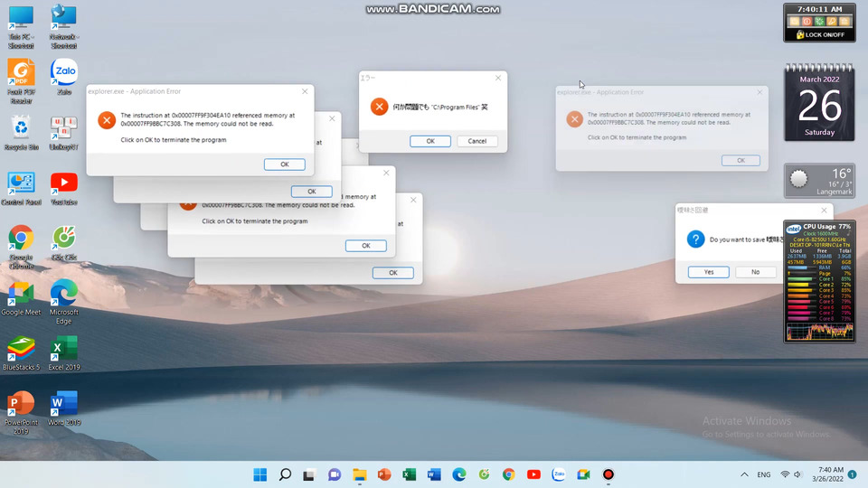The image size is (868, 488).
Task: Click OK in second stacked error dialog
Action: pyautogui.click(x=312, y=192)
